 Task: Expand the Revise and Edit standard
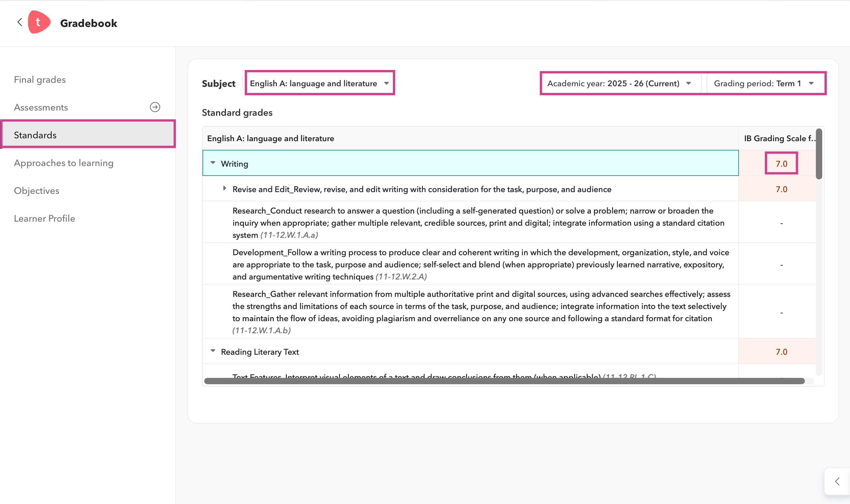click(225, 188)
